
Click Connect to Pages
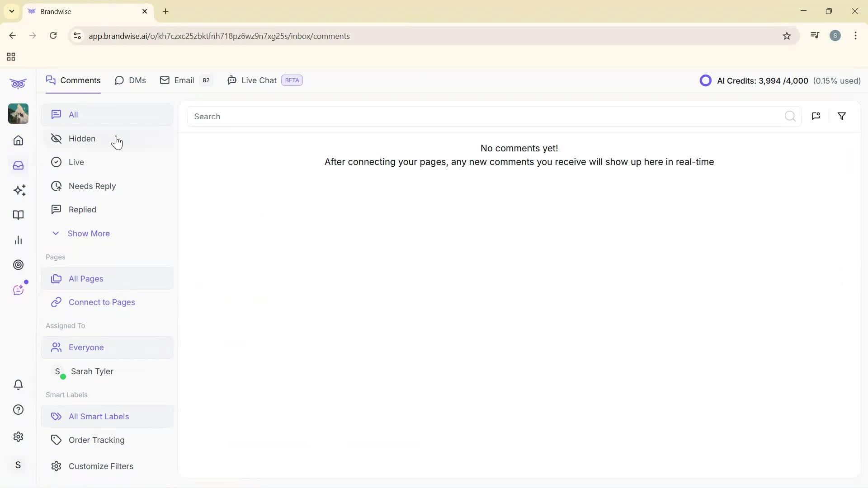pos(102,302)
